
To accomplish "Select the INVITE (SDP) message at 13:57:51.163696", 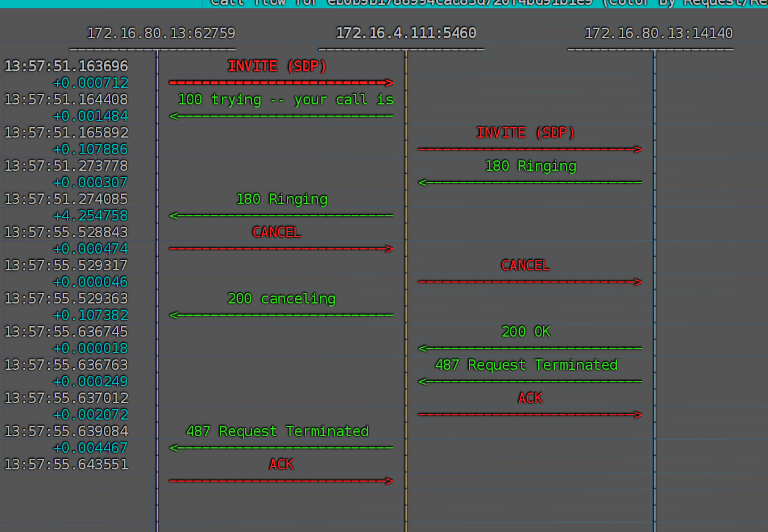I will pyautogui.click(x=277, y=66).
